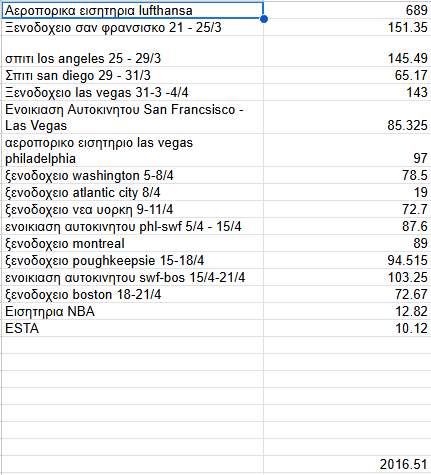The height and width of the screenshot is (475, 431).
Task: Select the total cell showing 2016.51
Action: pos(347,464)
